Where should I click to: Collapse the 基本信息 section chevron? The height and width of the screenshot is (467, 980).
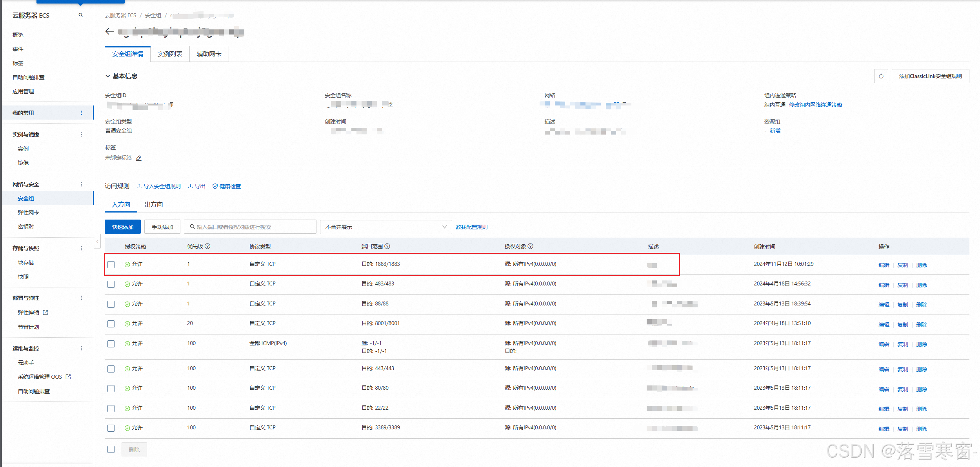tap(107, 76)
